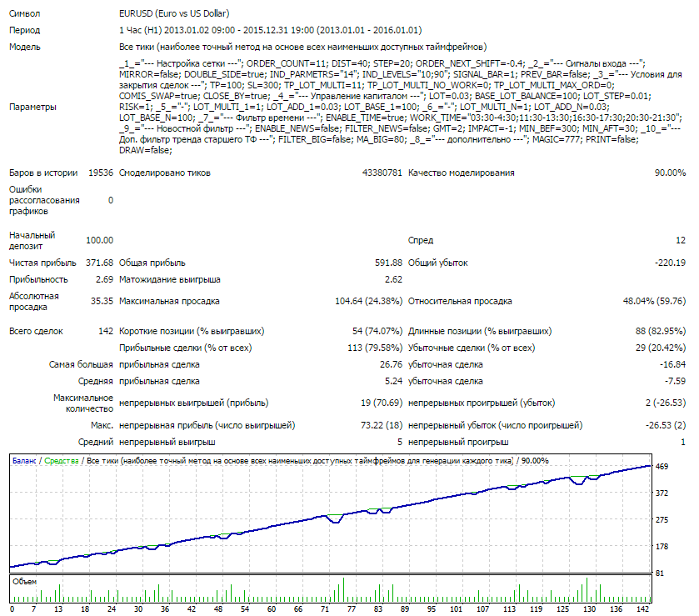
Task: Click the consecutive losses value 2 (-26.53)
Action: (666, 403)
